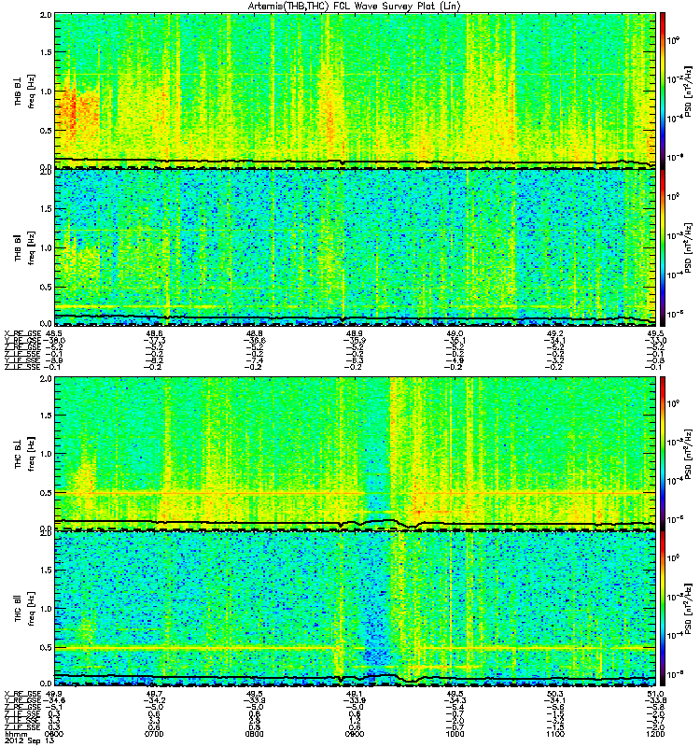This screenshot has height=747, width=700.
Task: Click the THB B-parallel spectrogram color bar
Action: pos(662,247)
